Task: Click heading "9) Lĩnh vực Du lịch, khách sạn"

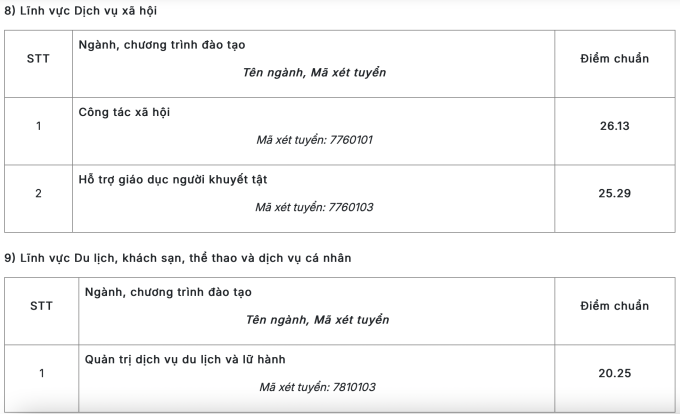Action: coord(178,258)
